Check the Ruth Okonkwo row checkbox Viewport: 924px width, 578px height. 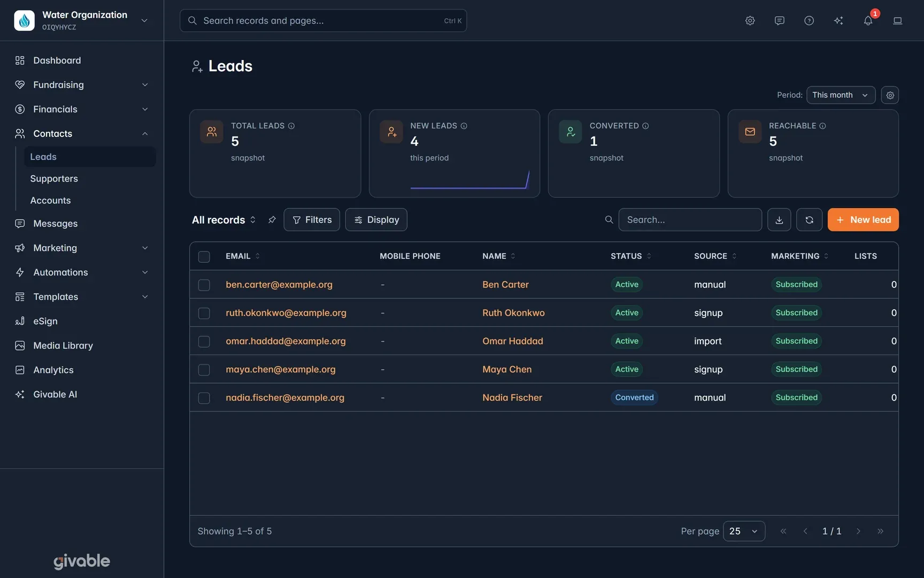point(204,313)
